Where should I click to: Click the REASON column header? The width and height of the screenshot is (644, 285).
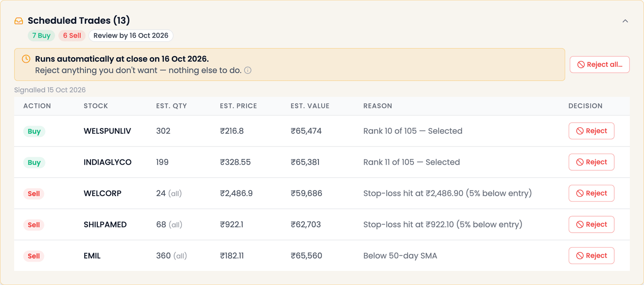[378, 106]
